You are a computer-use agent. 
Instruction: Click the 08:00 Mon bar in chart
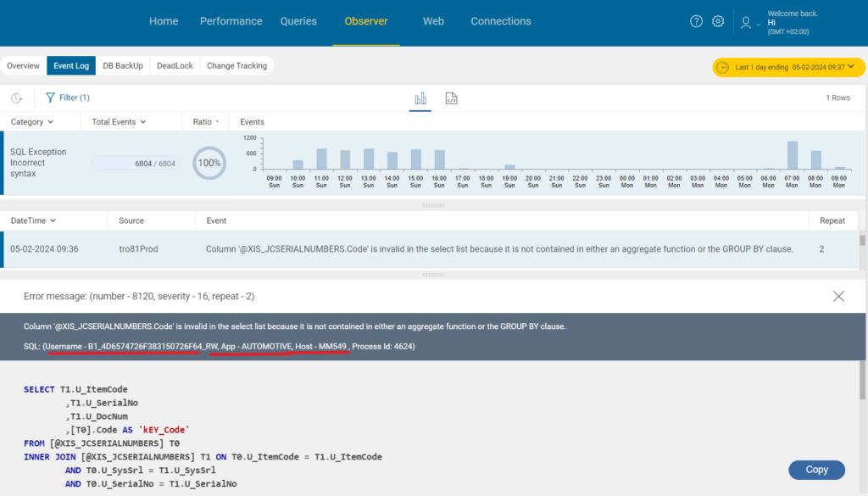pyautogui.click(x=816, y=160)
